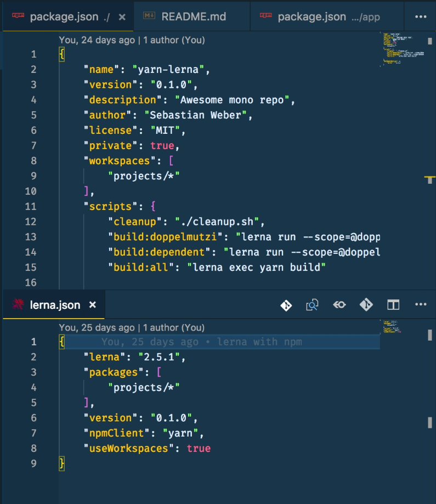The image size is (436, 504).
Task: Click the "build:dependent" script key
Action: pyautogui.click(x=159, y=252)
